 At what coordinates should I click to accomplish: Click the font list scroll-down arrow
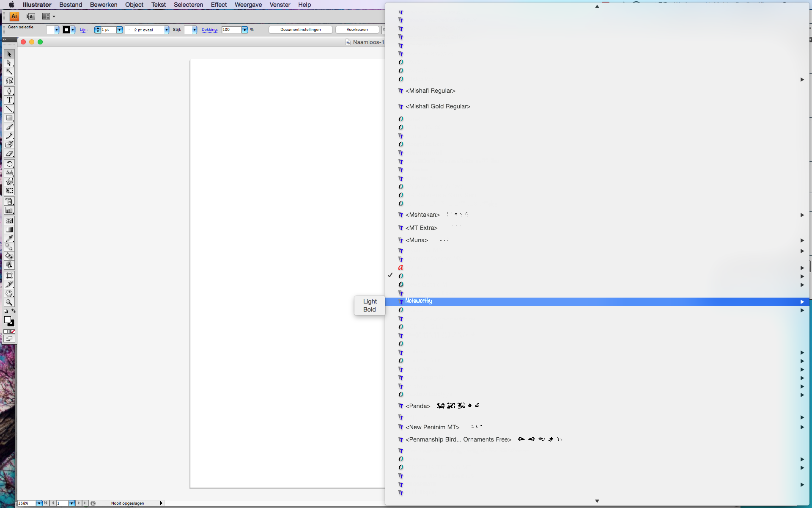coord(597,501)
